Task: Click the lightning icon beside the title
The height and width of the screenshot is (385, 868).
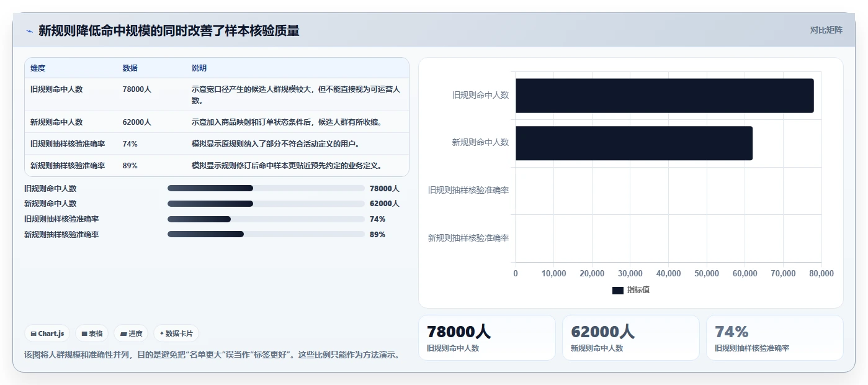Action: [x=30, y=31]
